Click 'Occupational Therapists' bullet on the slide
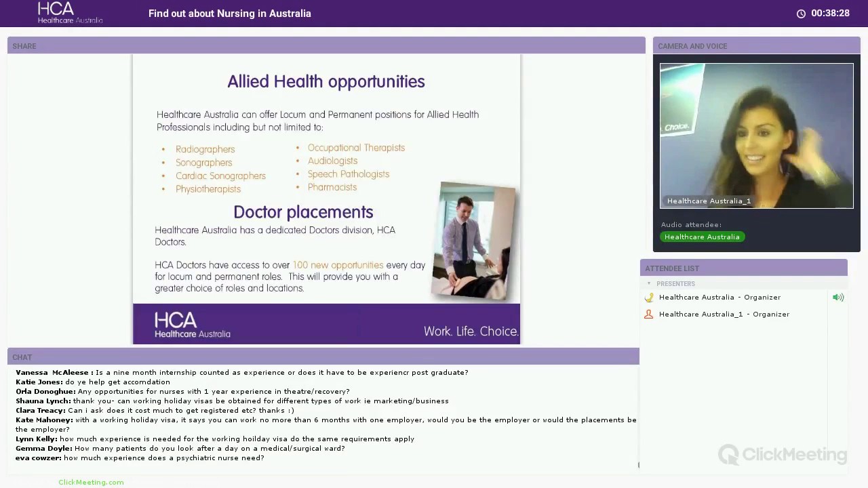Viewport: 868px width, 488px height. tap(356, 148)
